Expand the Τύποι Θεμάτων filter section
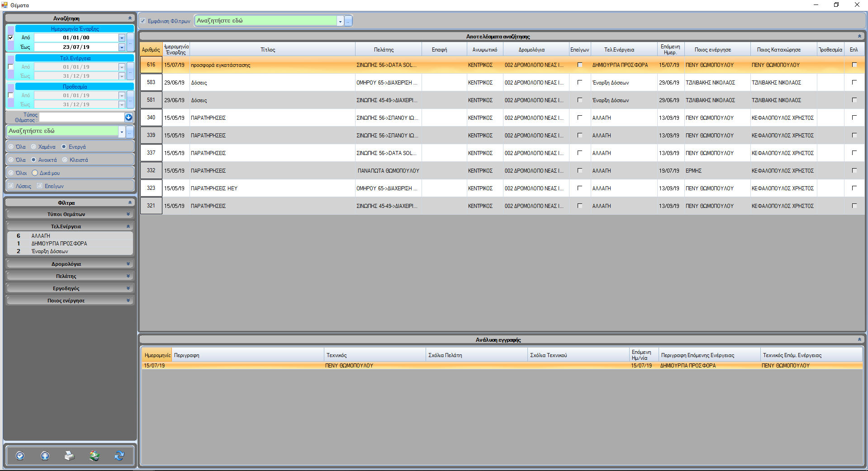Image resolution: width=868 pixels, height=471 pixels. point(128,214)
